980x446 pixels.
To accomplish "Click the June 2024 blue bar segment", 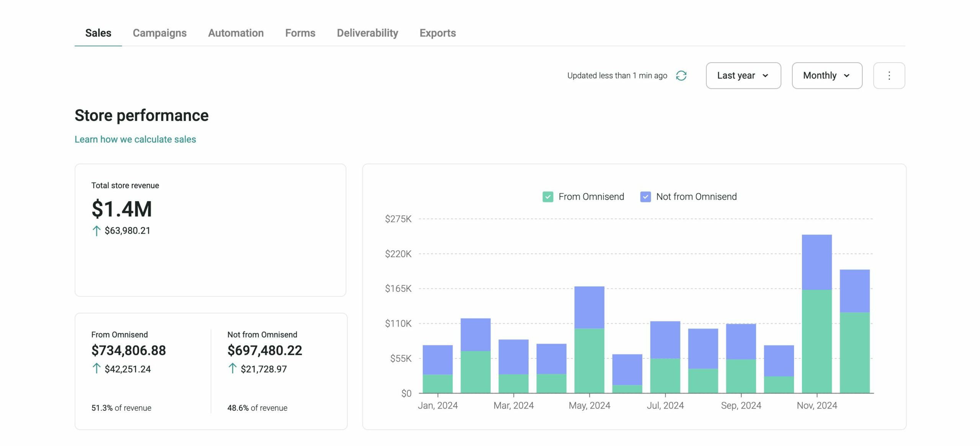I will pyautogui.click(x=627, y=369).
